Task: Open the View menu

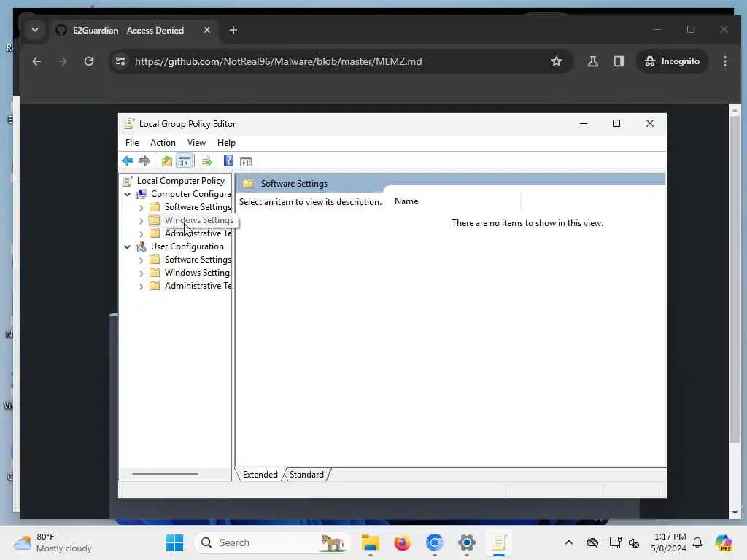Action: (196, 143)
